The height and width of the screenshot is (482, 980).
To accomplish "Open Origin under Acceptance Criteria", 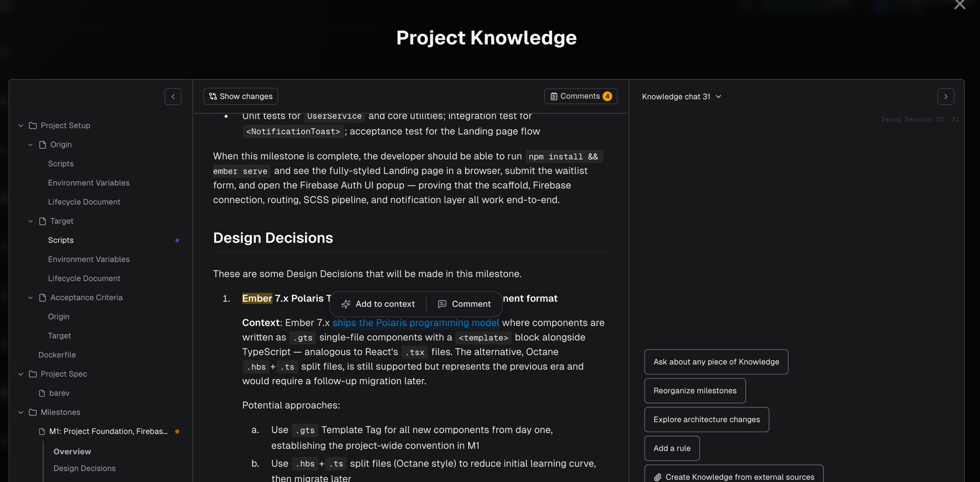I will (x=59, y=317).
